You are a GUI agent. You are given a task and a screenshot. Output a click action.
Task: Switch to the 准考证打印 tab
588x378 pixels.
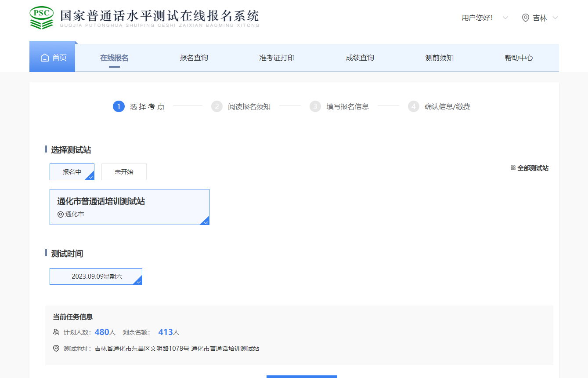point(277,58)
